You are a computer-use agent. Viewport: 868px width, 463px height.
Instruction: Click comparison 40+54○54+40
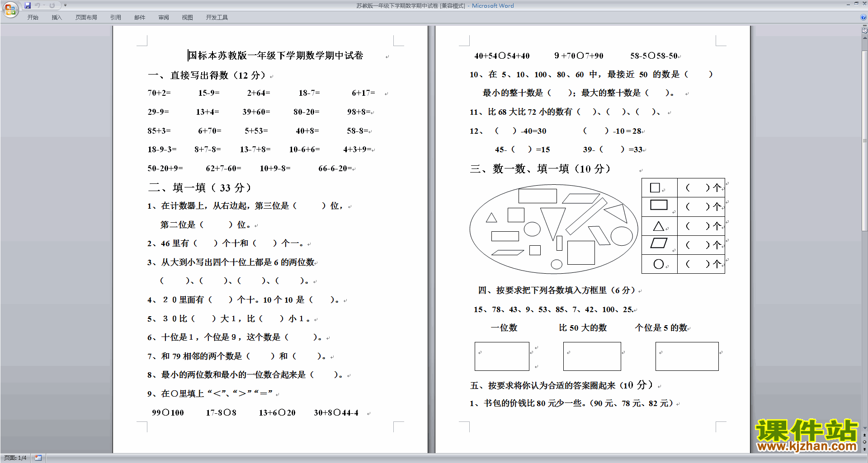(502, 56)
